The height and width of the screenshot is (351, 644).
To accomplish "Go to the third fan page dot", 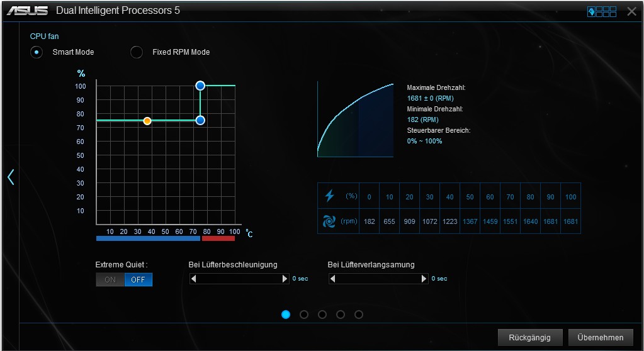I will [x=322, y=315].
